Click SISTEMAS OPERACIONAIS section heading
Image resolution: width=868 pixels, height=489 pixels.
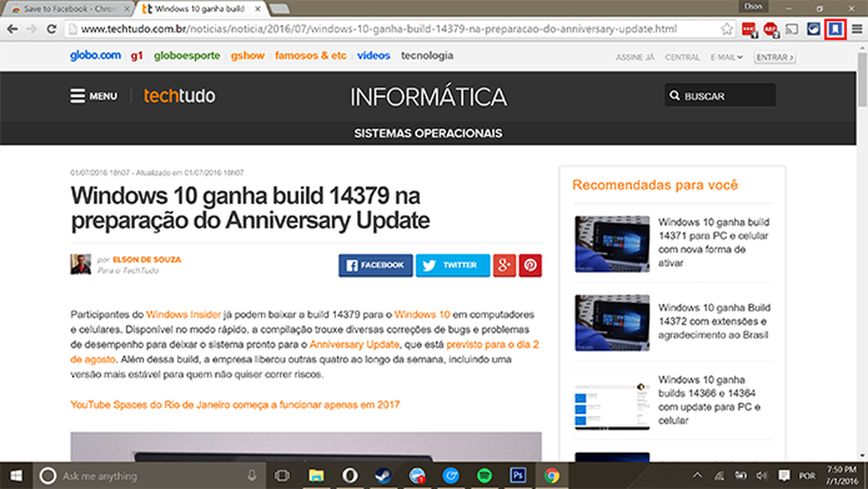[x=428, y=133]
